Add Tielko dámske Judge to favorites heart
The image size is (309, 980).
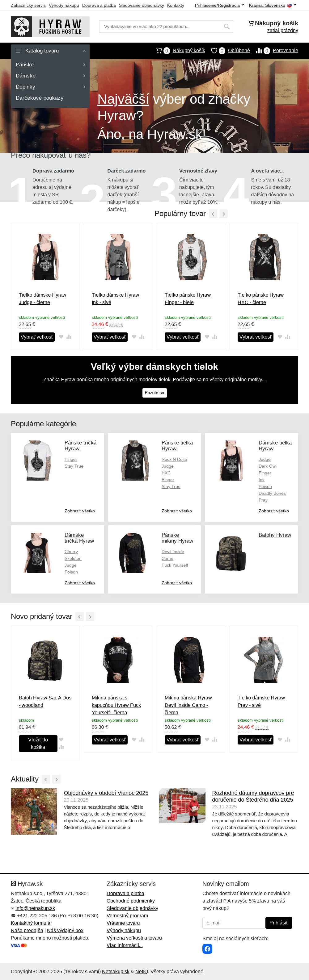pos(61,337)
